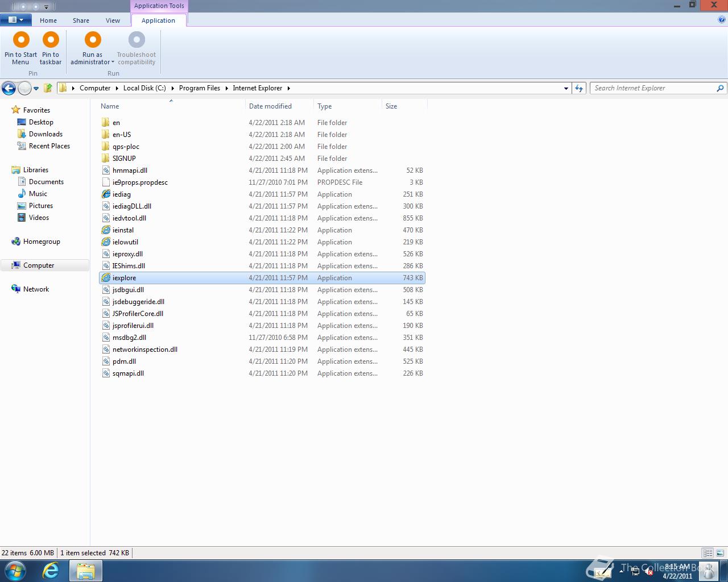Select the jsdbgui.dll file icon

106,290
